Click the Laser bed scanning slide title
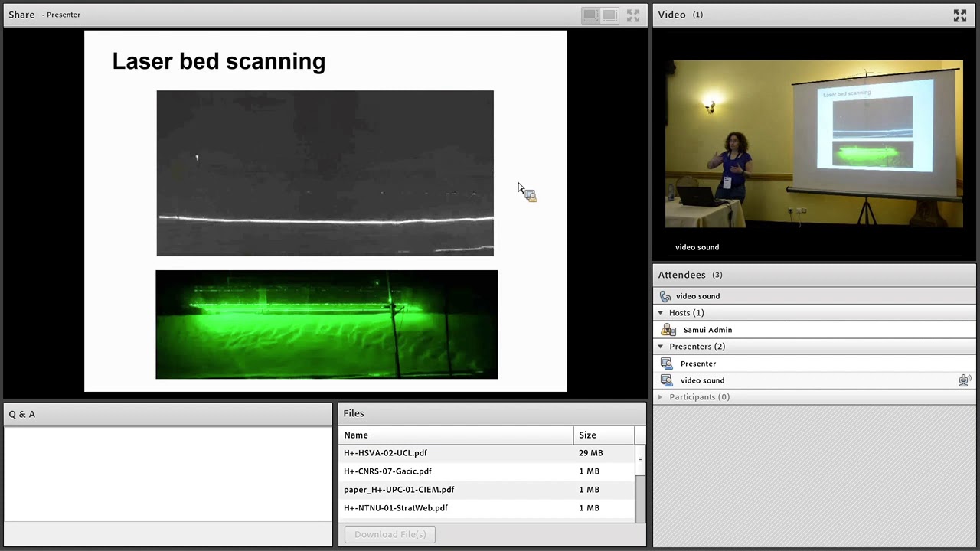The image size is (980, 551). (x=219, y=61)
